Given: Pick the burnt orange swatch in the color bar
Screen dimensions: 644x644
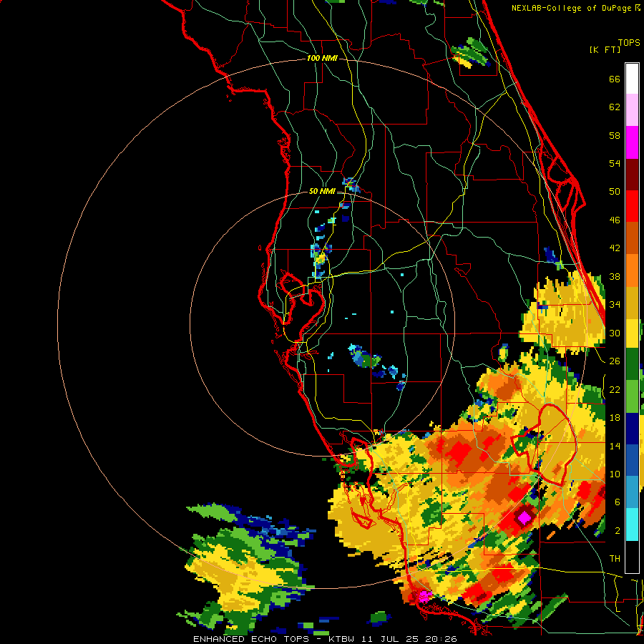Looking at the screenshot, I should coord(632,238).
